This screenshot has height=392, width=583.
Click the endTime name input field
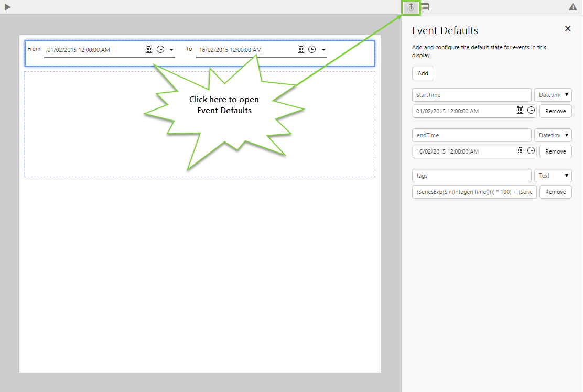click(x=471, y=135)
